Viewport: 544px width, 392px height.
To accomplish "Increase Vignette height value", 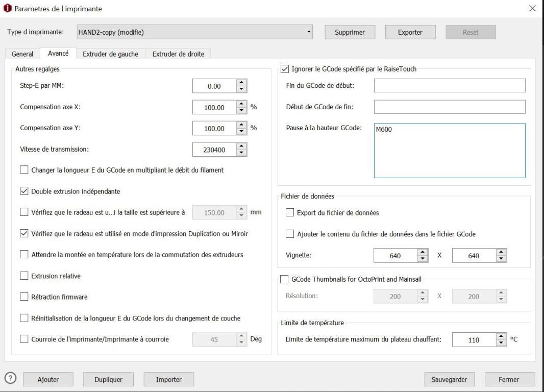I will click(501, 252).
